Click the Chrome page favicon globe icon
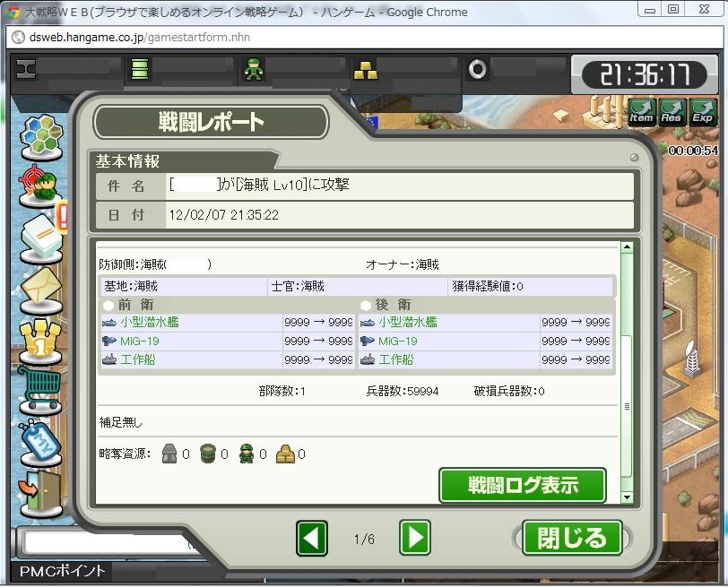 [x=18, y=37]
